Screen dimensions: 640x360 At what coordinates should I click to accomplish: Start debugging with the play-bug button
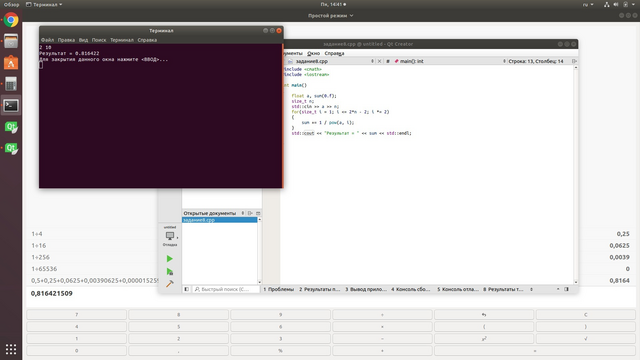coord(170,271)
